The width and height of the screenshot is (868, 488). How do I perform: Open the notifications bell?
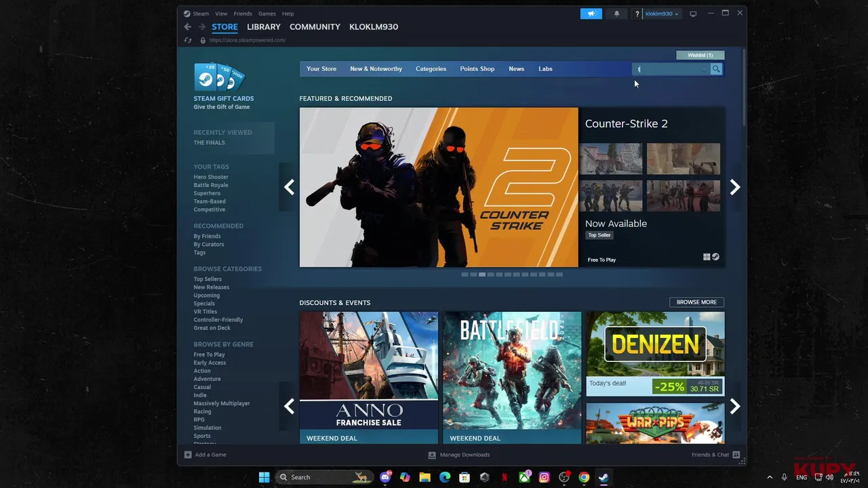(616, 14)
